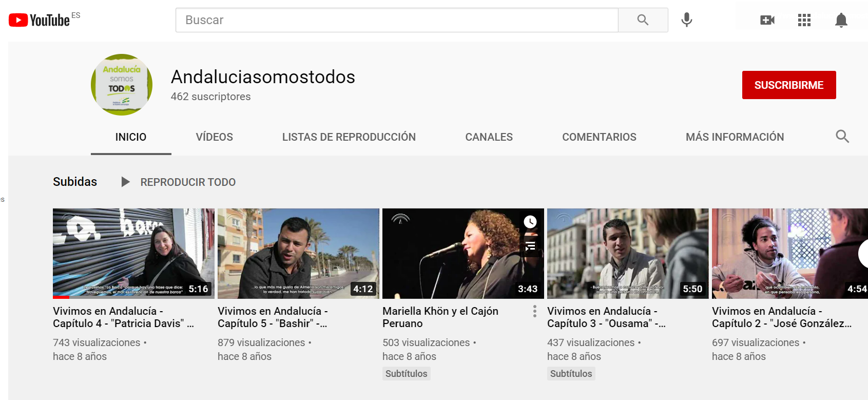The height and width of the screenshot is (400, 868).
Task: Open the Capítulo 5 Bashir thumbnail
Action: pyautogui.click(x=298, y=253)
